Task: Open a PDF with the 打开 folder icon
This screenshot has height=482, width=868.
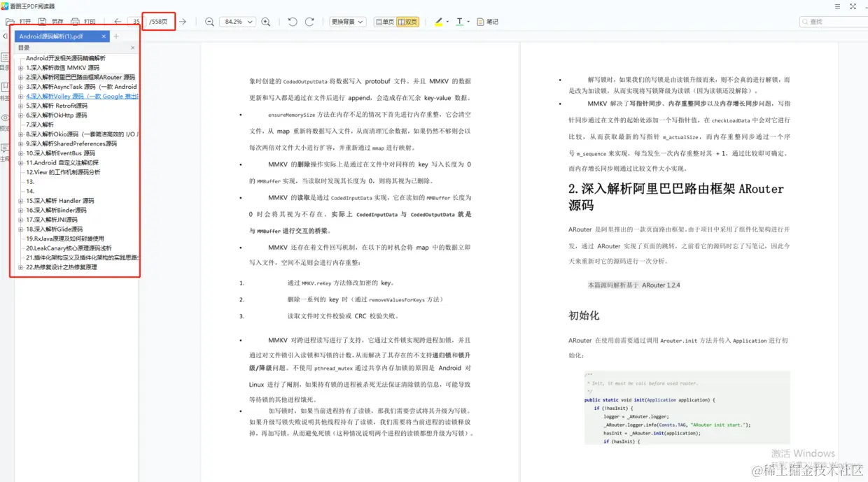Action: [x=10, y=22]
